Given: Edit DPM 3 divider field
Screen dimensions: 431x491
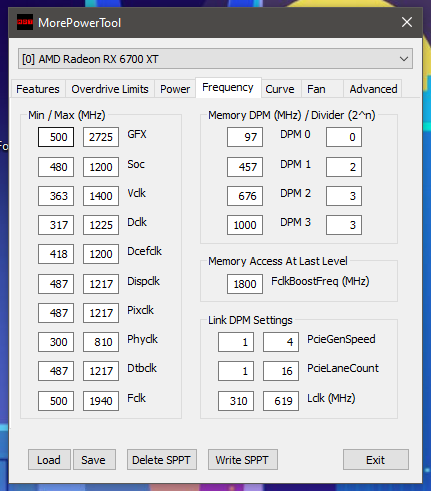Looking at the screenshot, I should tap(344, 225).
